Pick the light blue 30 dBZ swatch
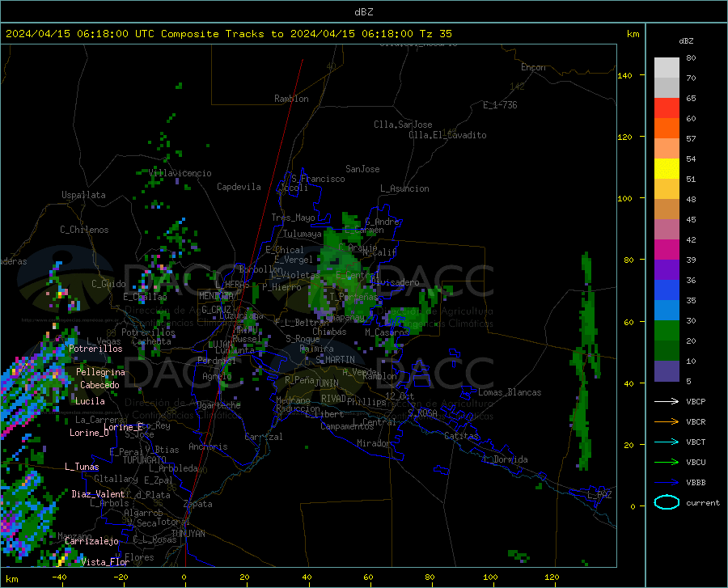This screenshot has height=588, width=728. pyautogui.click(x=667, y=311)
